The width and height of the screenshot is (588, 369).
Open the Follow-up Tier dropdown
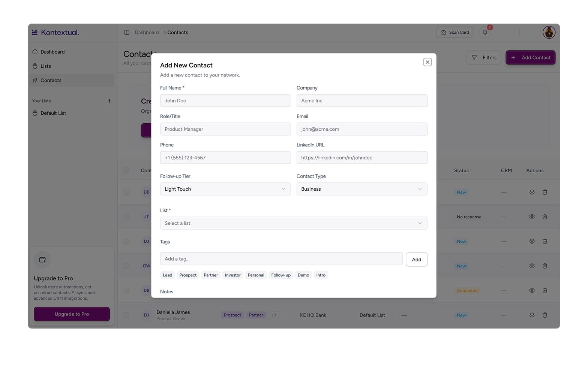click(225, 189)
